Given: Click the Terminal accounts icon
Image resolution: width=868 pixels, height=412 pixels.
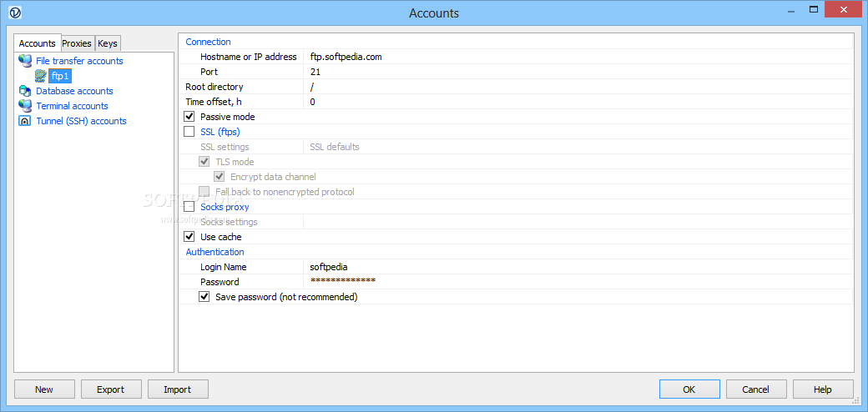Looking at the screenshot, I should [25, 106].
